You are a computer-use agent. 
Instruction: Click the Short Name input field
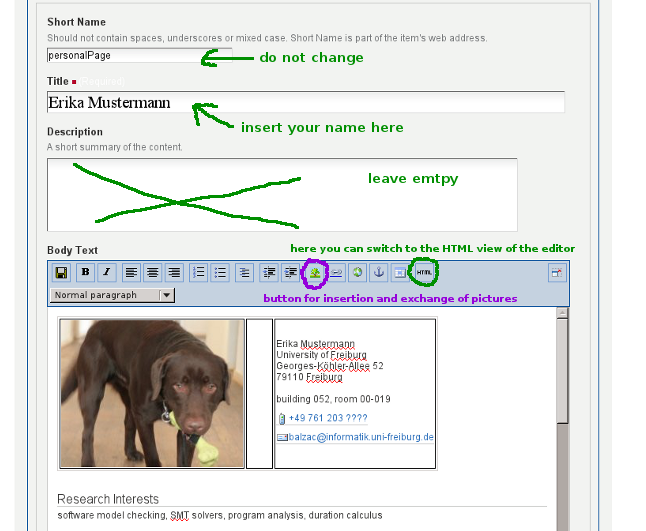pyautogui.click(x=139, y=56)
